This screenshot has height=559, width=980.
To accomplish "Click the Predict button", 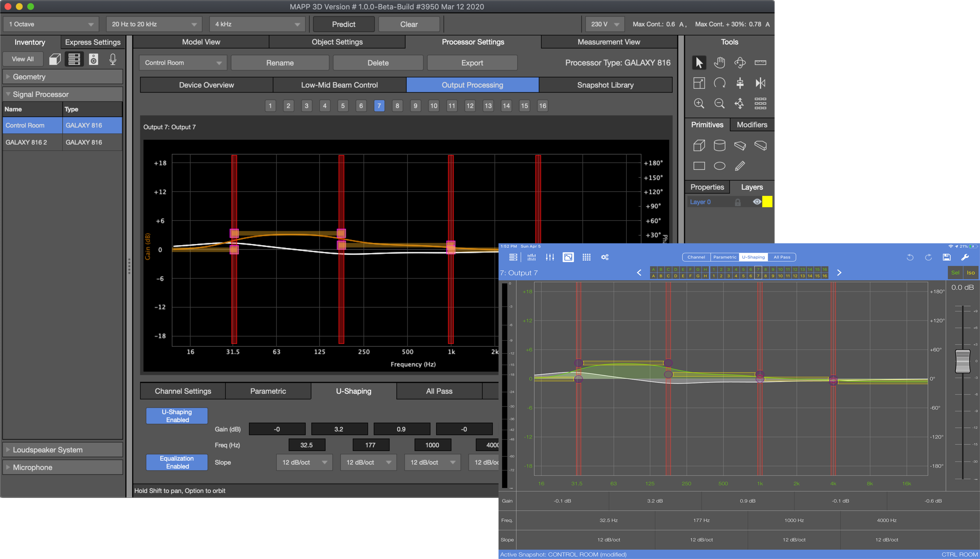I will pos(343,24).
